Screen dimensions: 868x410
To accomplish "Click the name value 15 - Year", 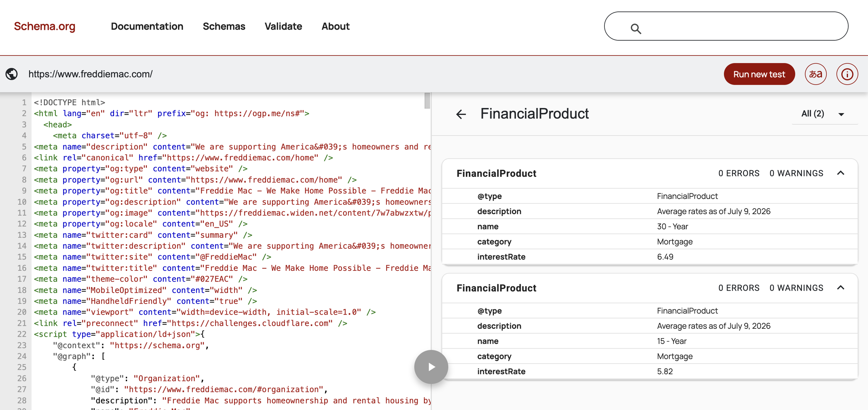I will coord(671,341).
